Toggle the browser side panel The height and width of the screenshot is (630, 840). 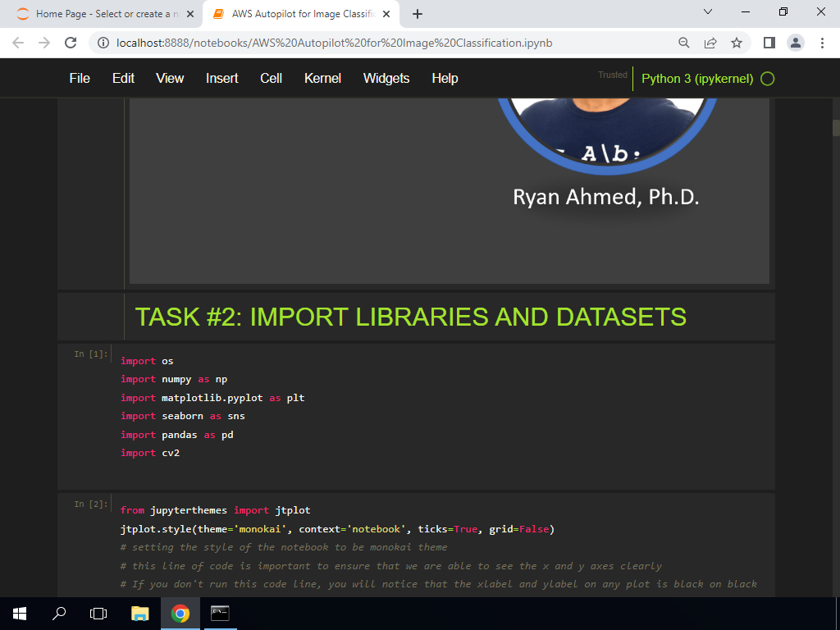pyautogui.click(x=769, y=43)
